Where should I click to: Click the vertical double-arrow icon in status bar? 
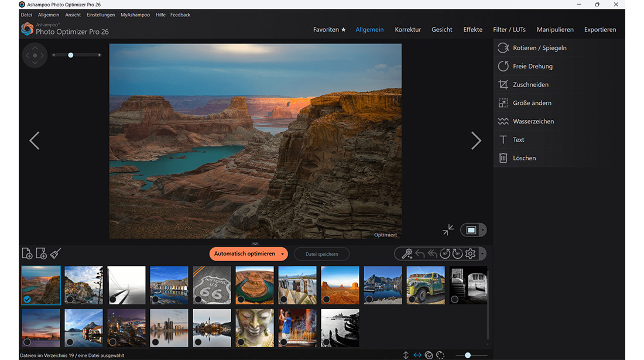(406, 355)
